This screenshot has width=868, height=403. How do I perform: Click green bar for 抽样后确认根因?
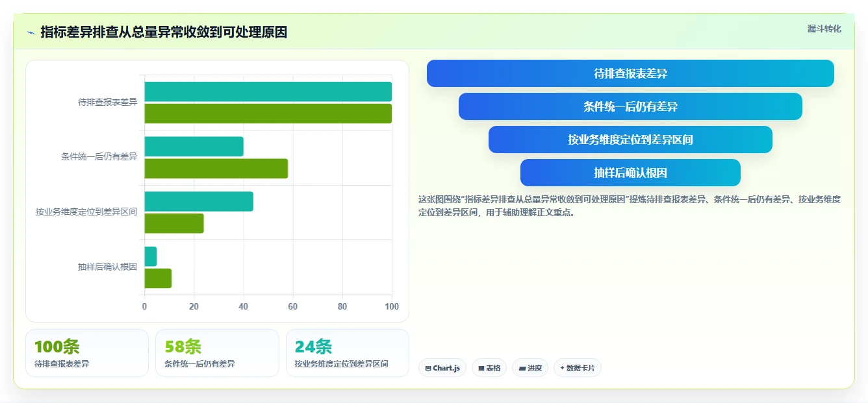(158, 278)
